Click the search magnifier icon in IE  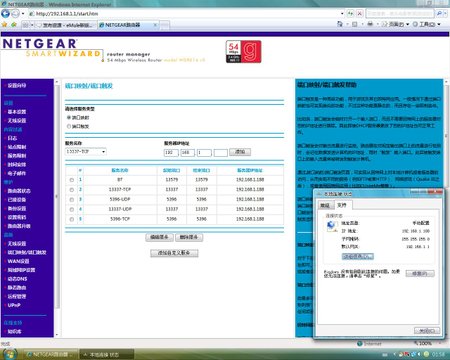439,14
